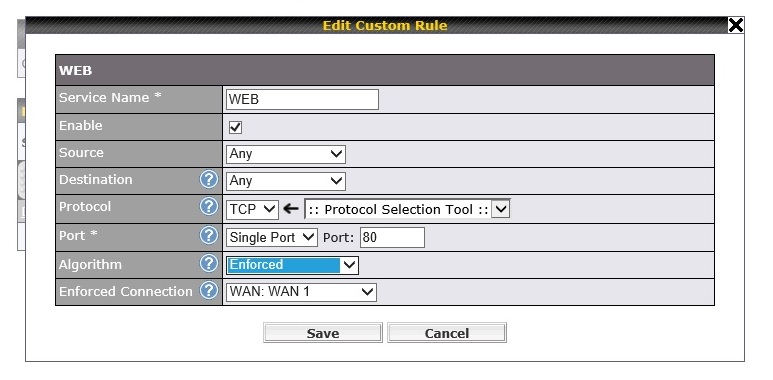The width and height of the screenshot is (773, 380).
Task: Click the Destination label text
Action: pos(95,179)
